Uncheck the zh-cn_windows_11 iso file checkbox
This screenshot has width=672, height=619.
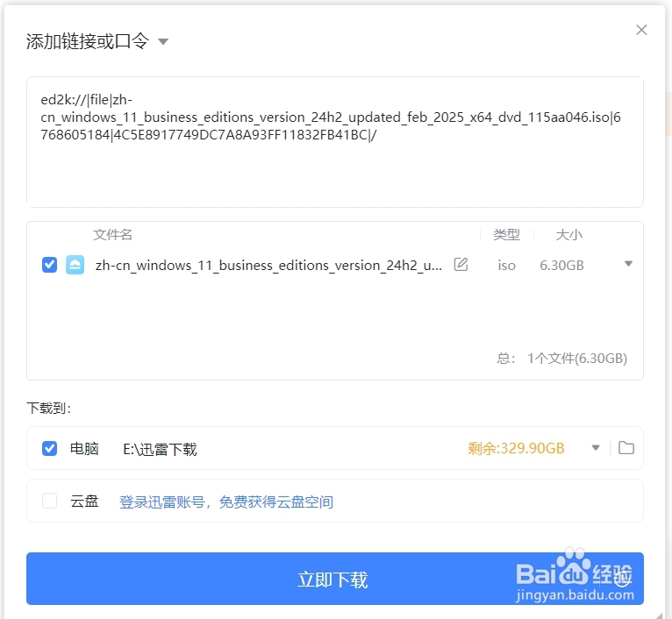tap(50, 265)
